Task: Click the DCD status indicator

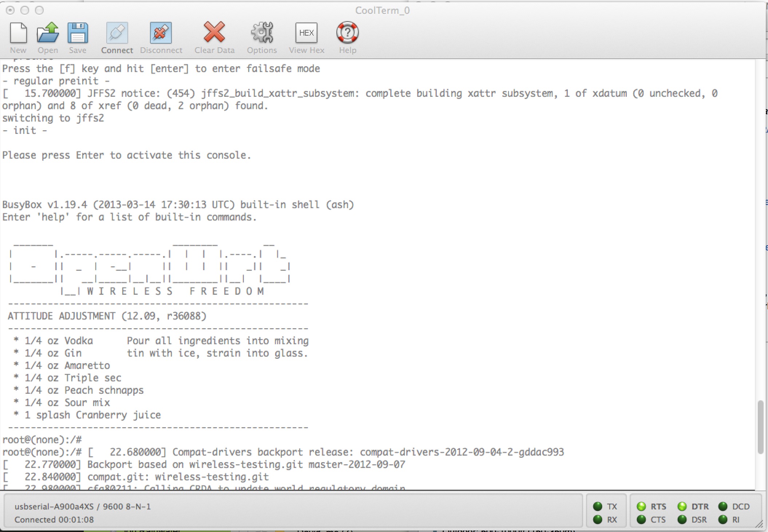Action: [723, 507]
